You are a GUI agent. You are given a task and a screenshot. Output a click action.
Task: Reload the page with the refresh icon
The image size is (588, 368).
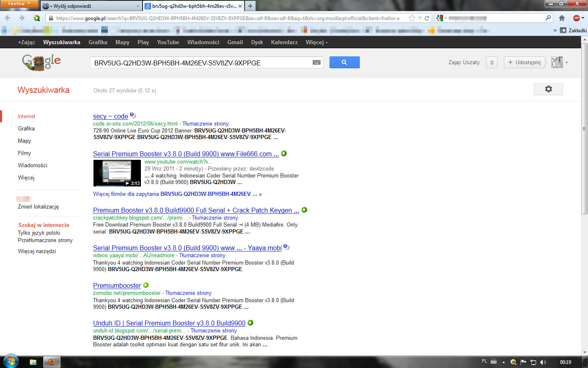coord(427,18)
